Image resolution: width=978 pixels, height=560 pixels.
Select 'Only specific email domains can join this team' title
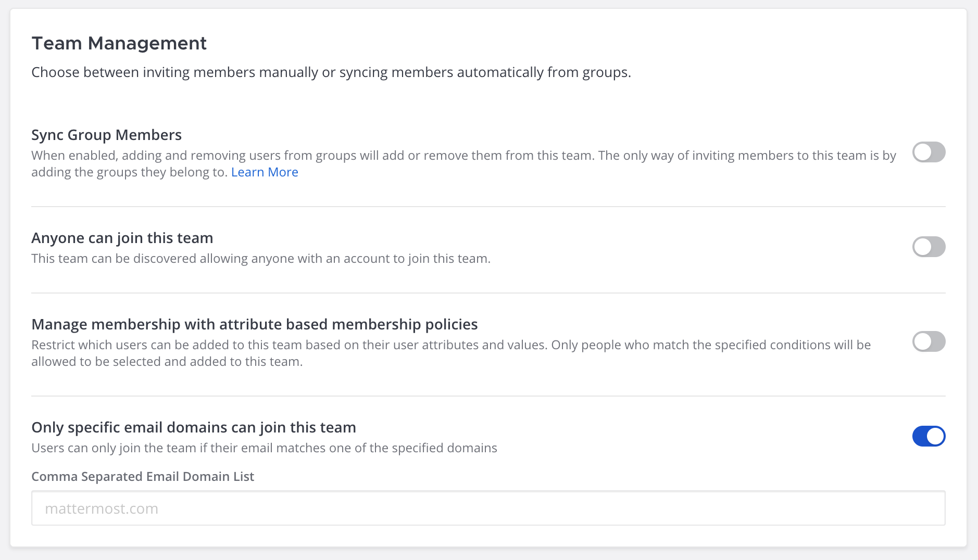click(194, 427)
